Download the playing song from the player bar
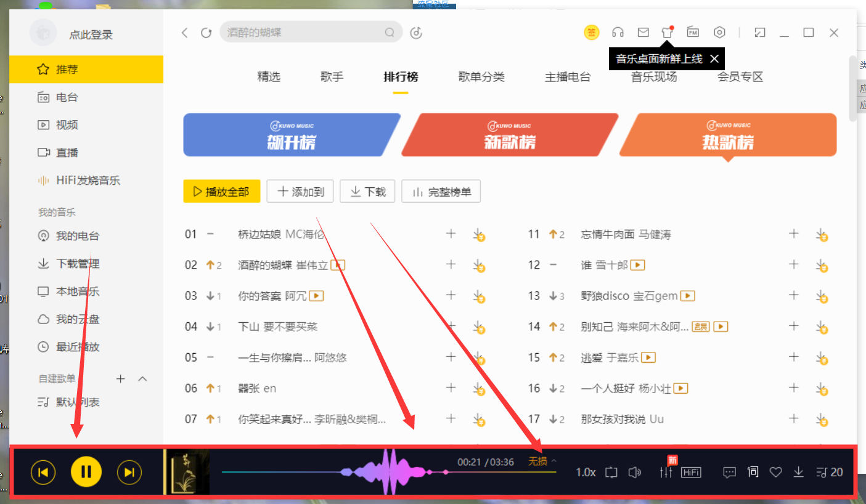Image resolution: width=866 pixels, height=504 pixels. pos(798,473)
